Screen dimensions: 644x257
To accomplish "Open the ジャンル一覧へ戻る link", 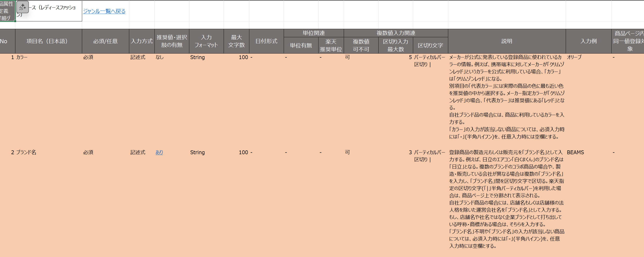I will tap(104, 11).
